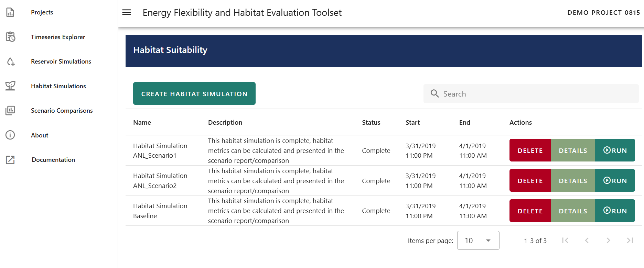Expand the items per page dropdown
This screenshot has width=644, height=268.
pos(478,241)
